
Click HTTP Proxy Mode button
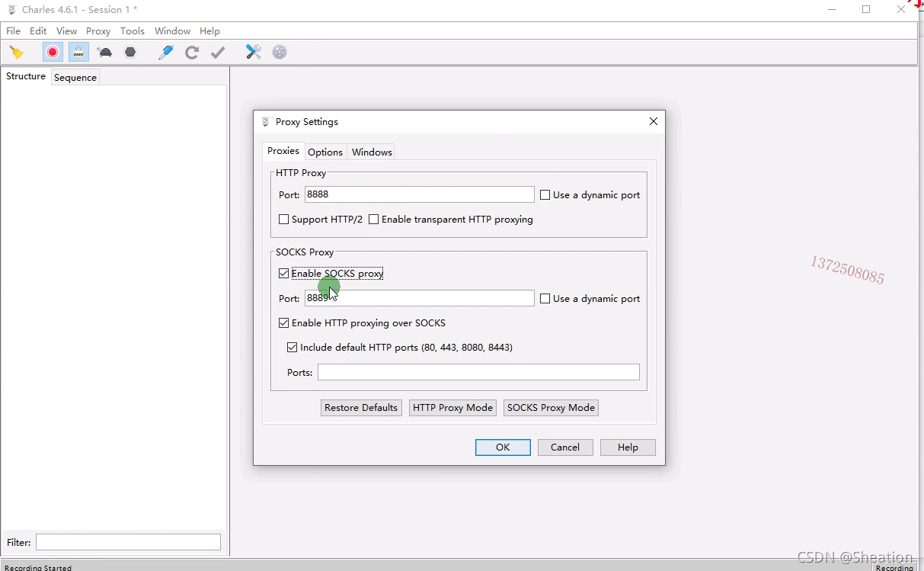pos(452,408)
